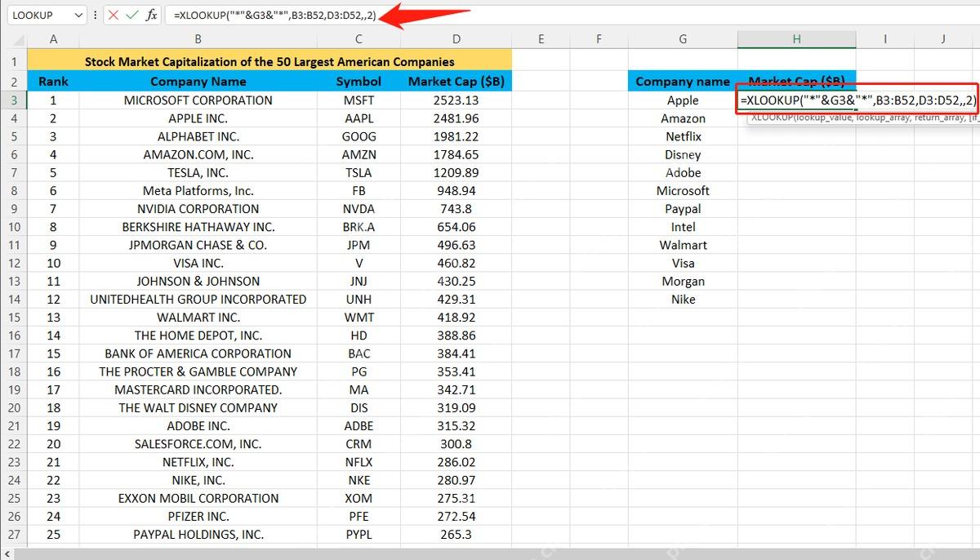Select the market cap cell "1209.89"

point(456,172)
